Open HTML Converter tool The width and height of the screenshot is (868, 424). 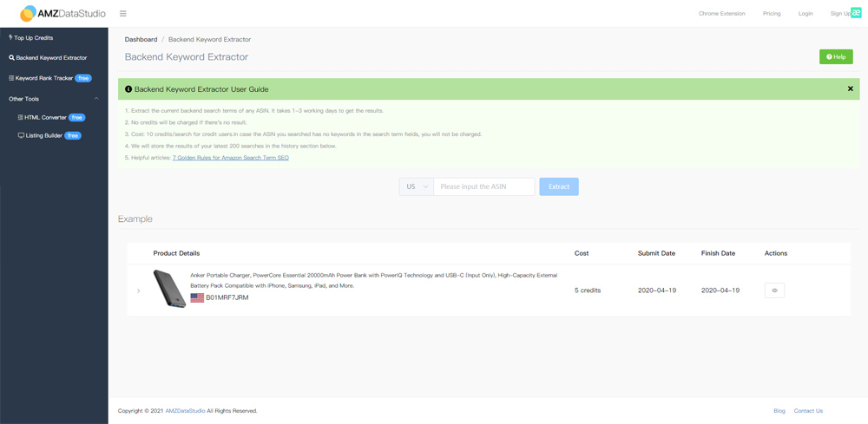(x=45, y=117)
